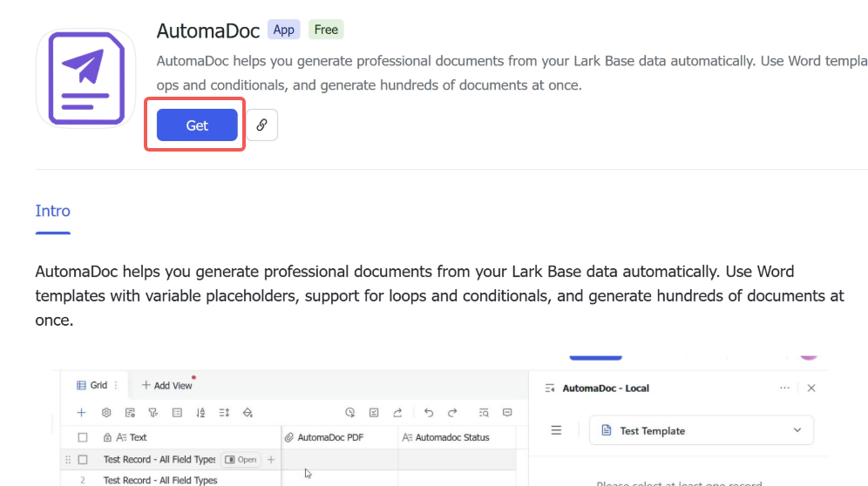The height and width of the screenshot is (486, 868).
Task: Open the Intro tab
Action: [x=52, y=211]
